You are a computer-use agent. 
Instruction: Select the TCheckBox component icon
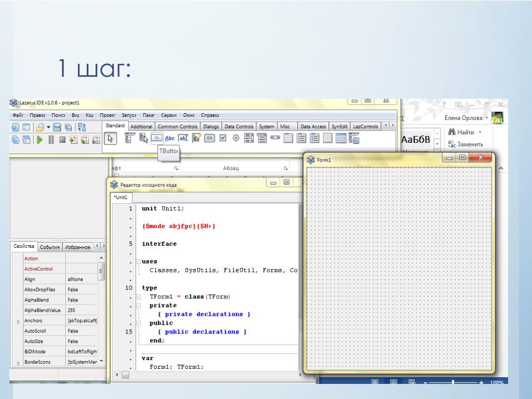[x=223, y=138]
